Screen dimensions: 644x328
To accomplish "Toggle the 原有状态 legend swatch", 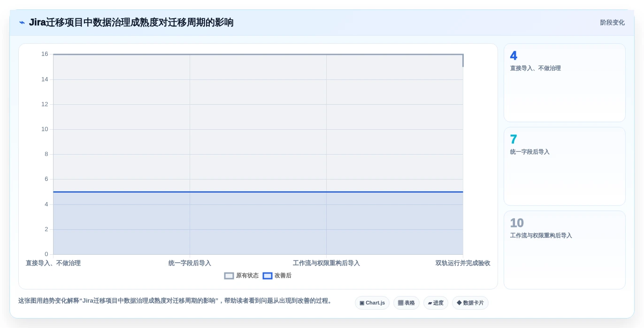I will [x=229, y=276].
